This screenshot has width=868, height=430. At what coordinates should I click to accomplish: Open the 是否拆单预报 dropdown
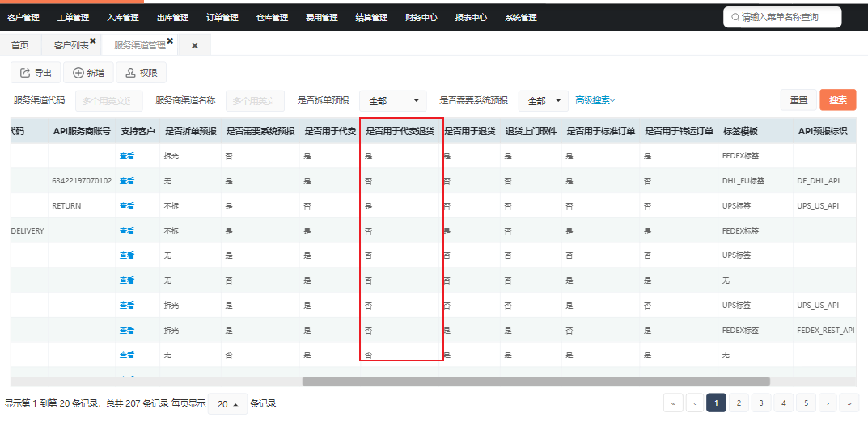(393, 101)
